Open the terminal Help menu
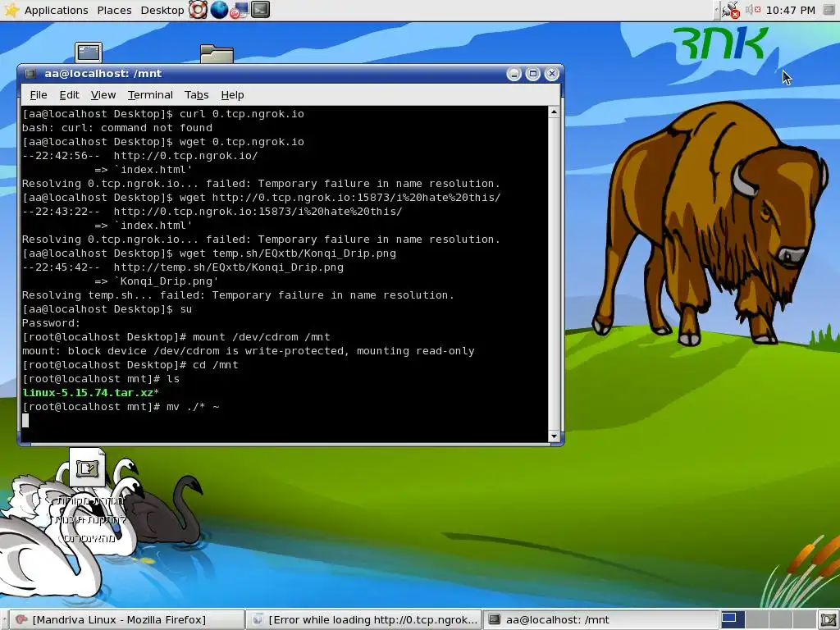 pos(232,95)
